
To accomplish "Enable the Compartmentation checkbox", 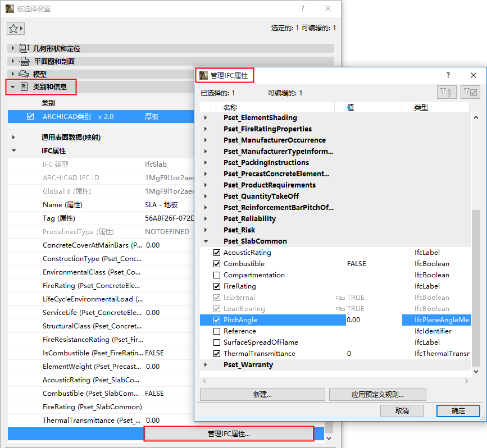I will pos(217,275).
